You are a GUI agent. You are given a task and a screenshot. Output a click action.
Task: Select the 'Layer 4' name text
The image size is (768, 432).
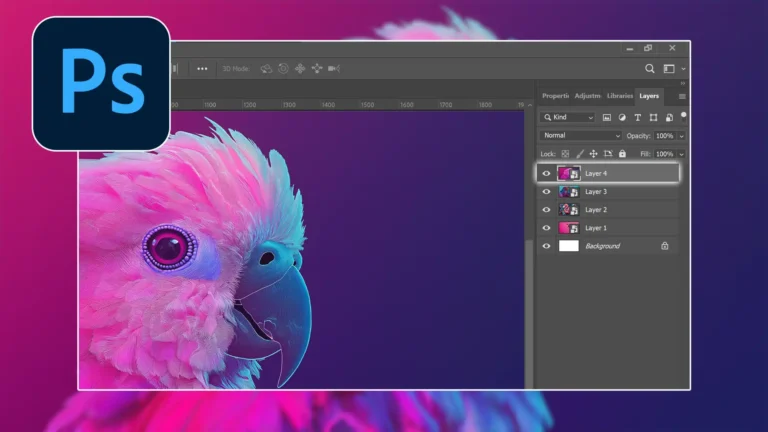pyautogui.click(x=596, y=173)
